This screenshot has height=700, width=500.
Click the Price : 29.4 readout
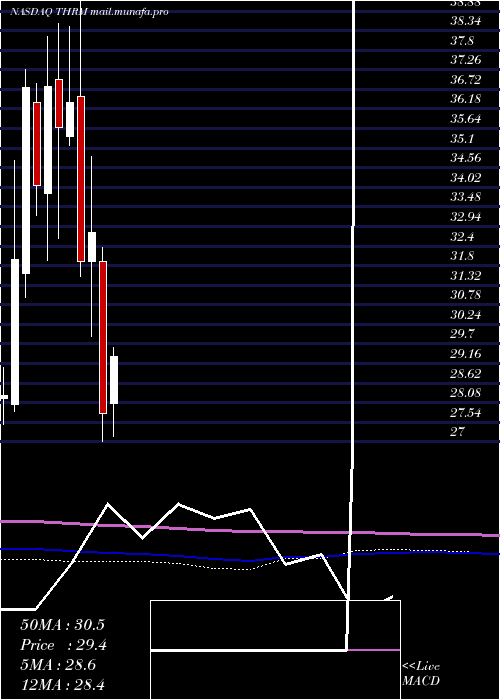coord(63,644)
